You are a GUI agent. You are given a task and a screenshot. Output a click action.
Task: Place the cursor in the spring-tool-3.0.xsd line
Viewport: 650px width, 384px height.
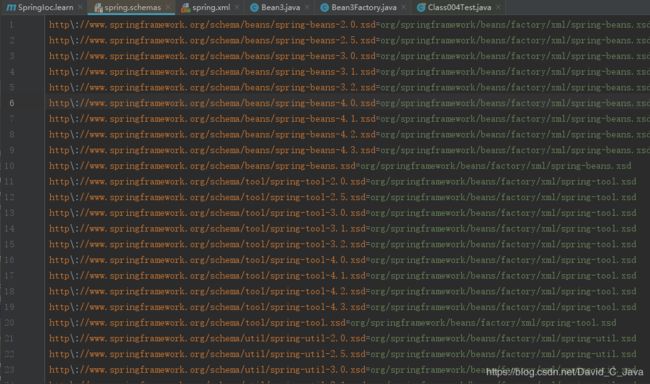click(x=342, y=213)
